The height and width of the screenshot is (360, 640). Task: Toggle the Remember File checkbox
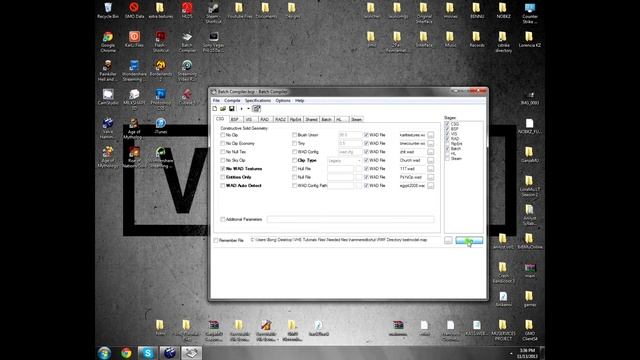216,240
